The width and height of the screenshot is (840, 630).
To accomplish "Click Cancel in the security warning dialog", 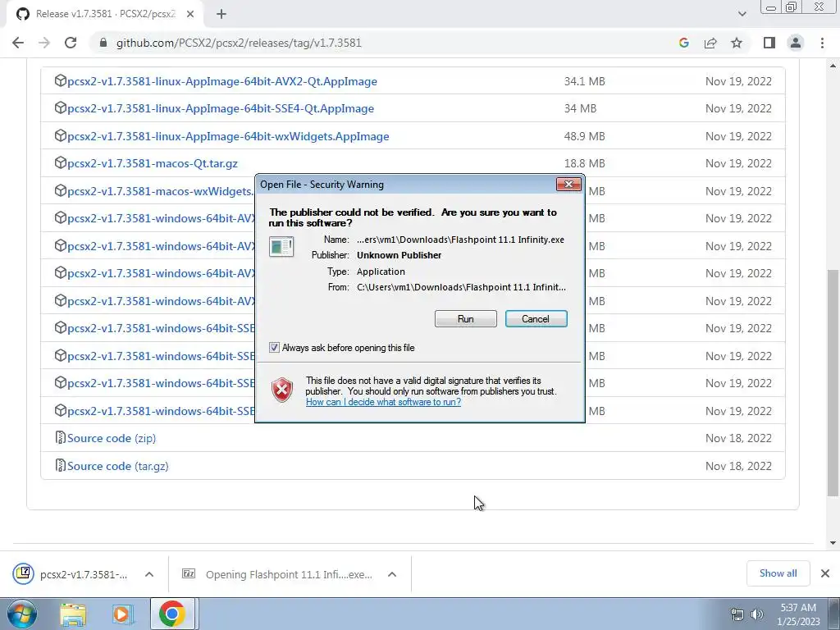I will click(536, 319).
